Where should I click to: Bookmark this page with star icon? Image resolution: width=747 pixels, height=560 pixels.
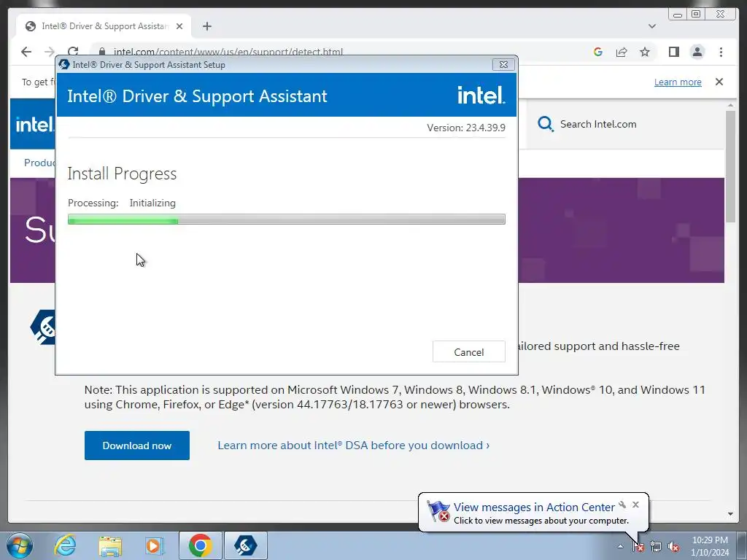point(645,52)
